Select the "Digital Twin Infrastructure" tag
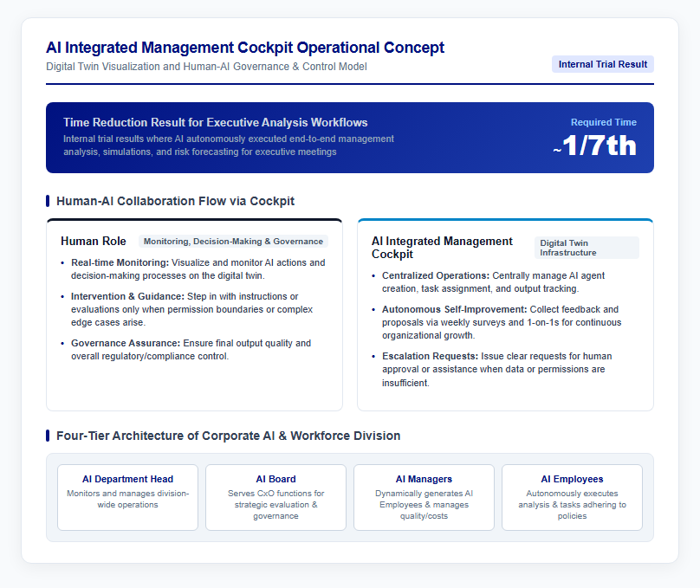Screen dimensions: 700x588 pos(587,248)
